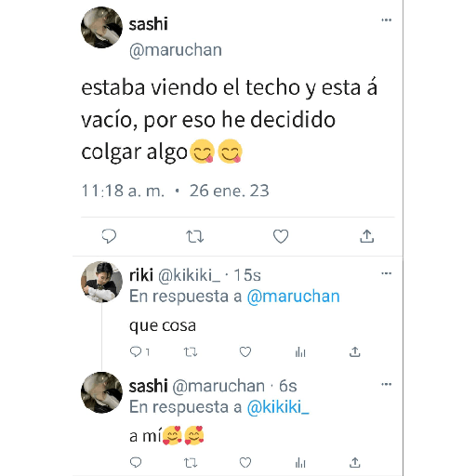Click the tweet timestamp 11:18 a. m.
This screenshot has width=476, height=476.
pos(123,191)
